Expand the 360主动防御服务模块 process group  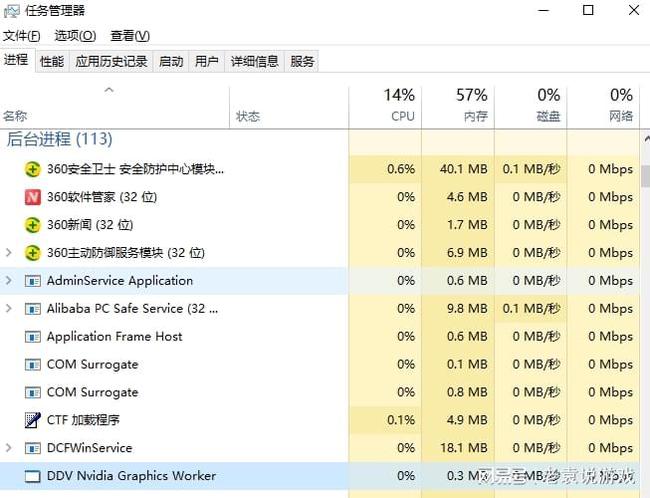[9, 253]
